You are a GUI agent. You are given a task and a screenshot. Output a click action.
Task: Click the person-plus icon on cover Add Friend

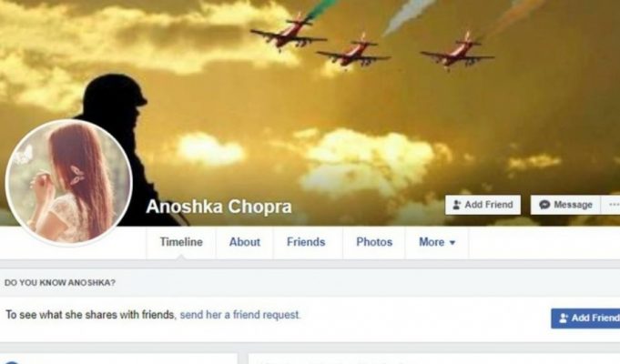(x=457, y=205)
